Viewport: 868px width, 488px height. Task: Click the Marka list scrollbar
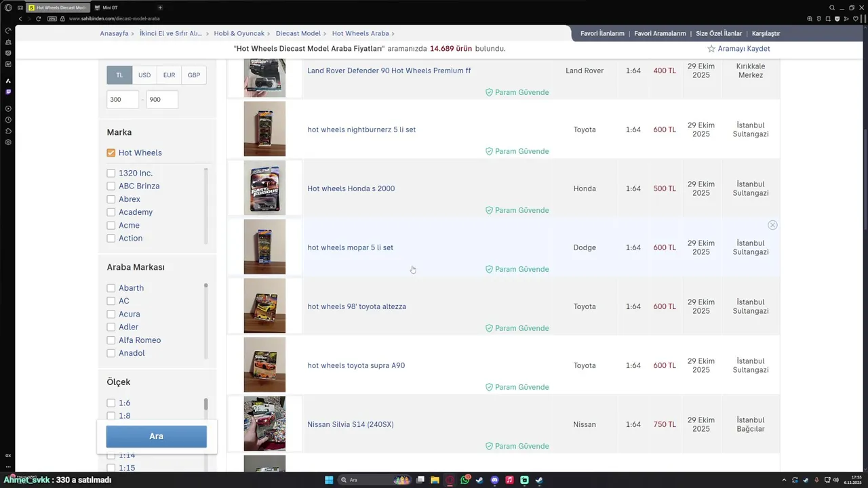[x=206, y=206]
